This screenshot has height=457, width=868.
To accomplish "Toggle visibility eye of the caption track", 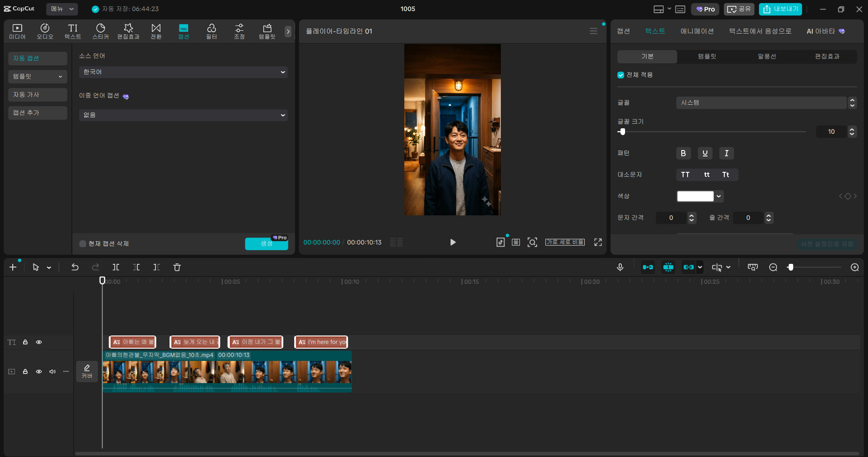I will click(x=39, y=342).
